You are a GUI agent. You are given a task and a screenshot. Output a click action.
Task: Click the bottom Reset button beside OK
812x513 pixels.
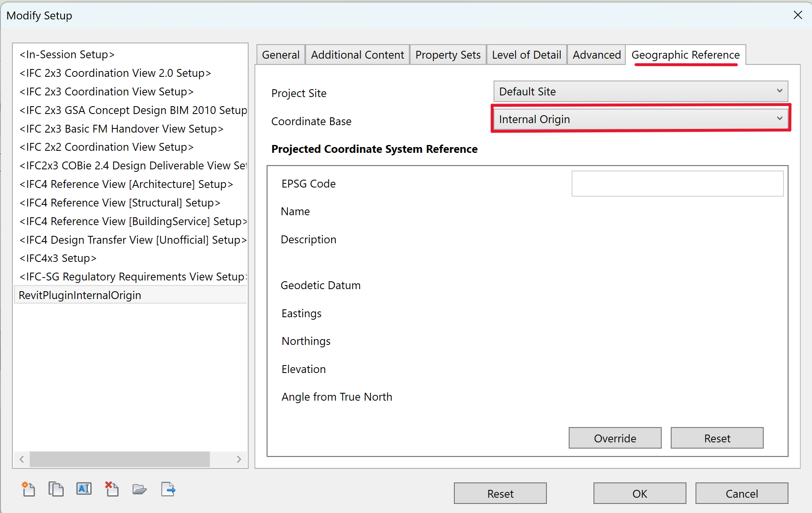pyautogui.click(x=500, y=494)
